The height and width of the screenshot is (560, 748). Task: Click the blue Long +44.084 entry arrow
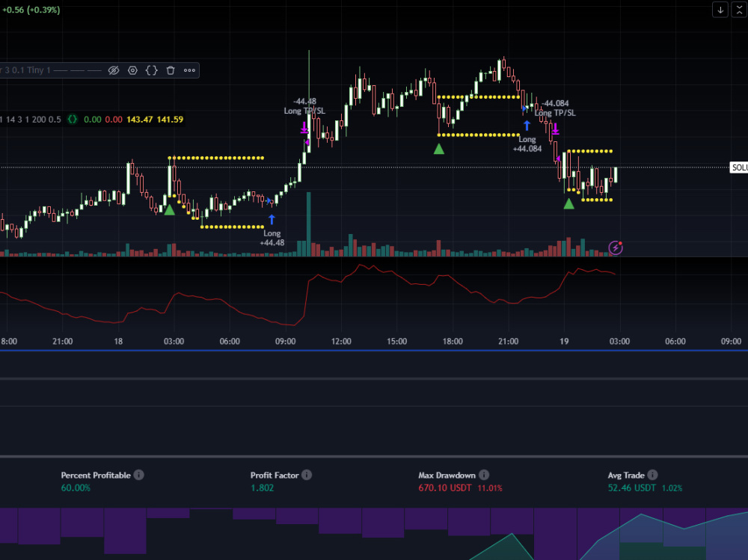click(527, 126)
